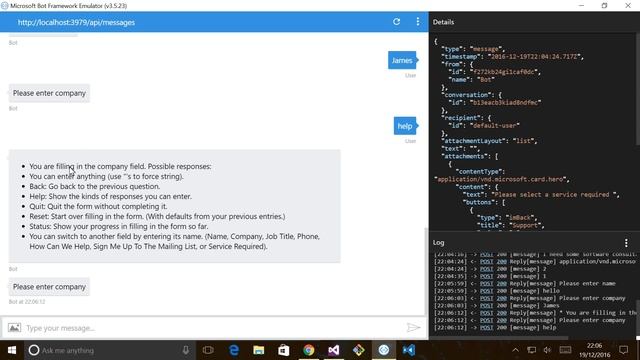Click the "attachmentLayout": "list" JSON line
This screenshot has width=640, height=360.
[x=489, y=141]
